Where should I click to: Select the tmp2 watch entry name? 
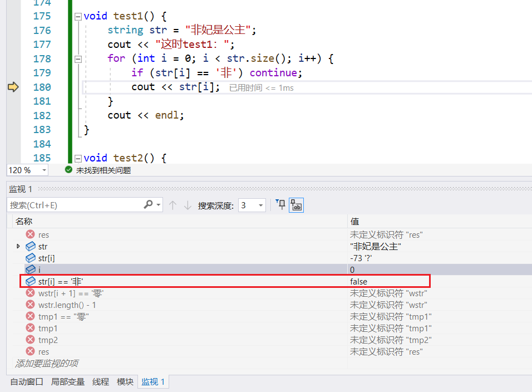[48, 340]
